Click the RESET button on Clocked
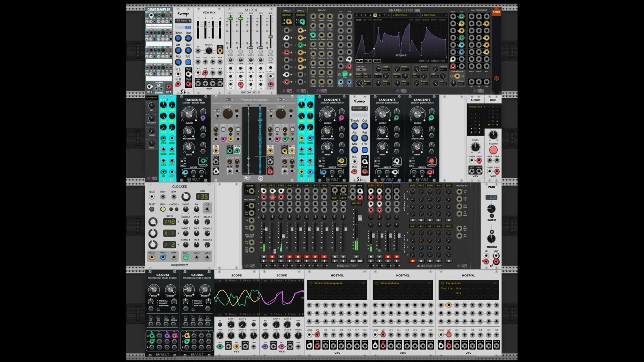 point(152,209)
